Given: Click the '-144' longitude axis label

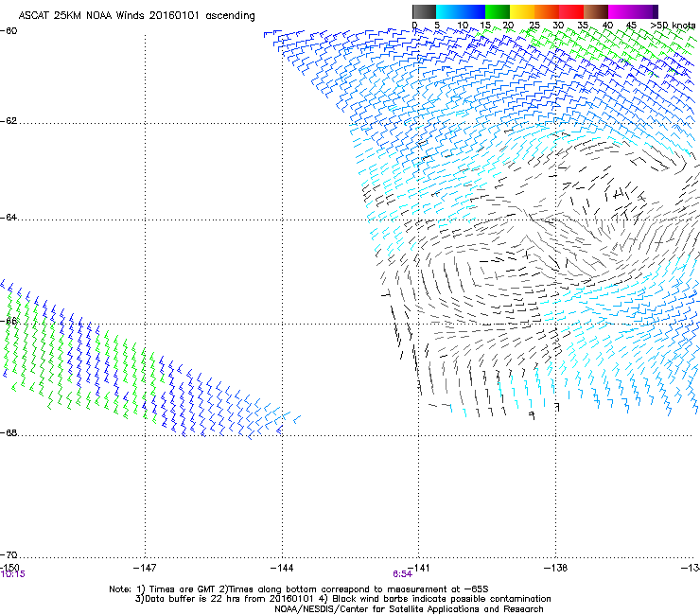Looking at the screenshot, I should tap(282, 568).
